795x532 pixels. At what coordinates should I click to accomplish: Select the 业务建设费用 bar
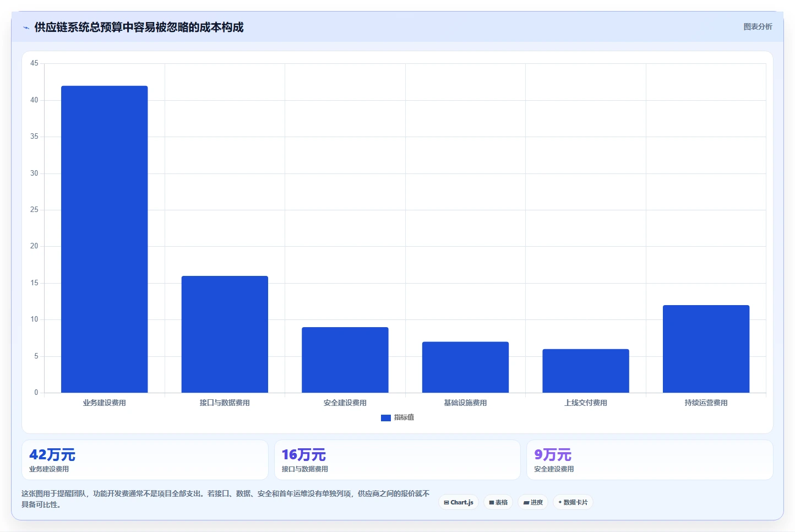point(105,239)
